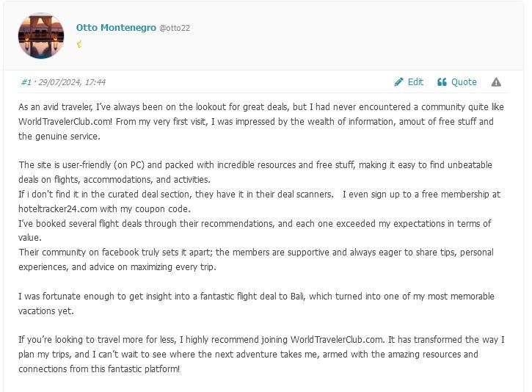Image resolution: width=532 pixels, height=392 pixels.
Task: Click the yellow badge under the username
Action: pos(79,44)
